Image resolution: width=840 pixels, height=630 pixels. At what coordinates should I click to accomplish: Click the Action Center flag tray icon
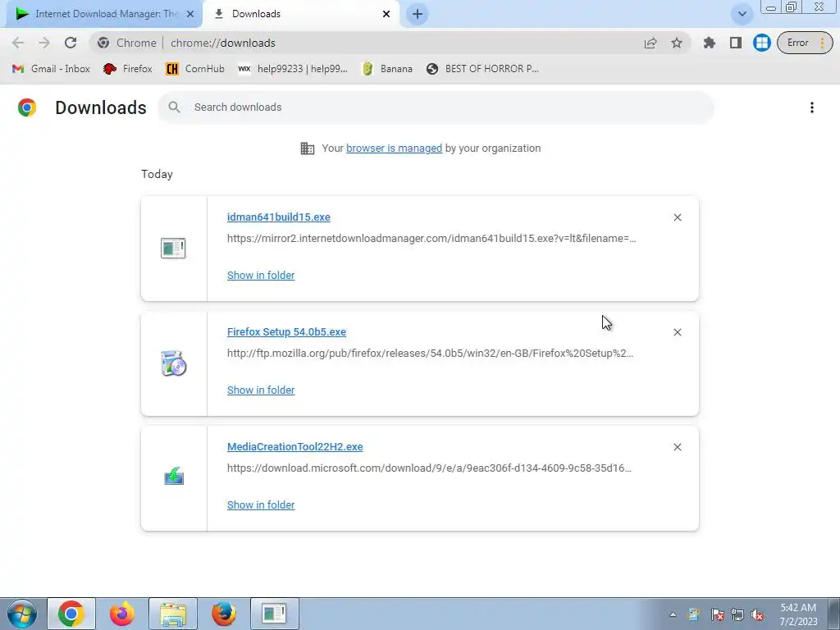point(717,614)
